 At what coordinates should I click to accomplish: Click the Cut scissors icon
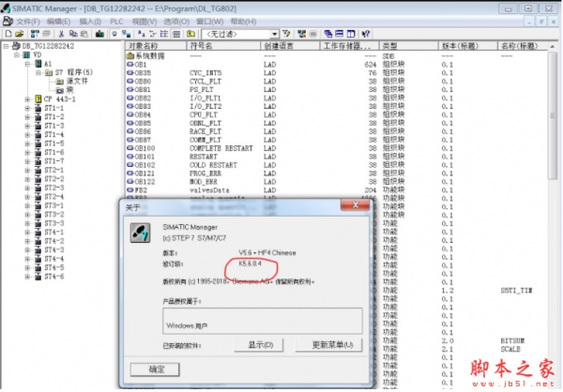61,34
